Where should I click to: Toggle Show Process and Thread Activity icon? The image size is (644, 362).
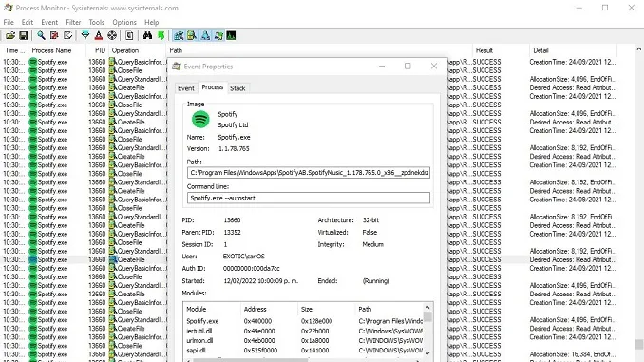pyautogui.click(x=218, y=36)
